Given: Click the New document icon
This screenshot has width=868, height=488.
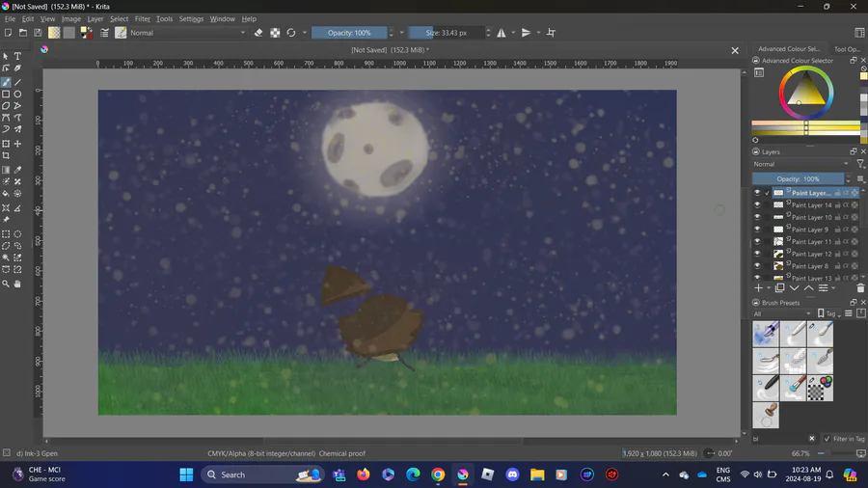Looking at the screenshot, I should click(x=9, y=33).
